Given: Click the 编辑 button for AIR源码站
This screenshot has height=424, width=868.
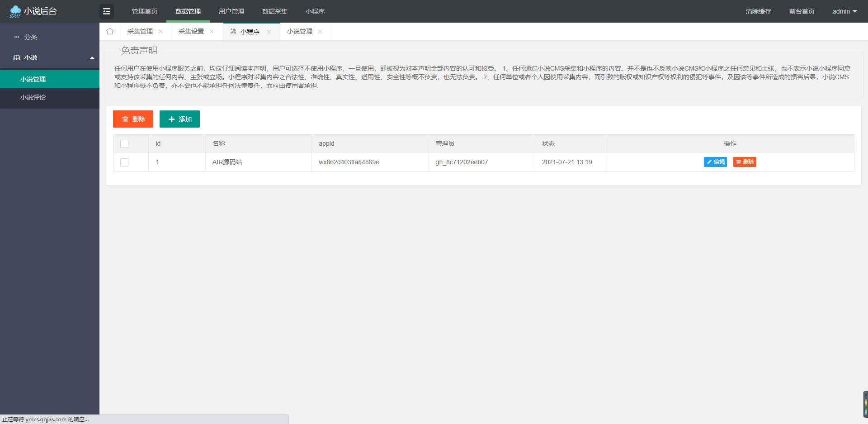Looking at the screenshot, I should (x=715, y=162).
